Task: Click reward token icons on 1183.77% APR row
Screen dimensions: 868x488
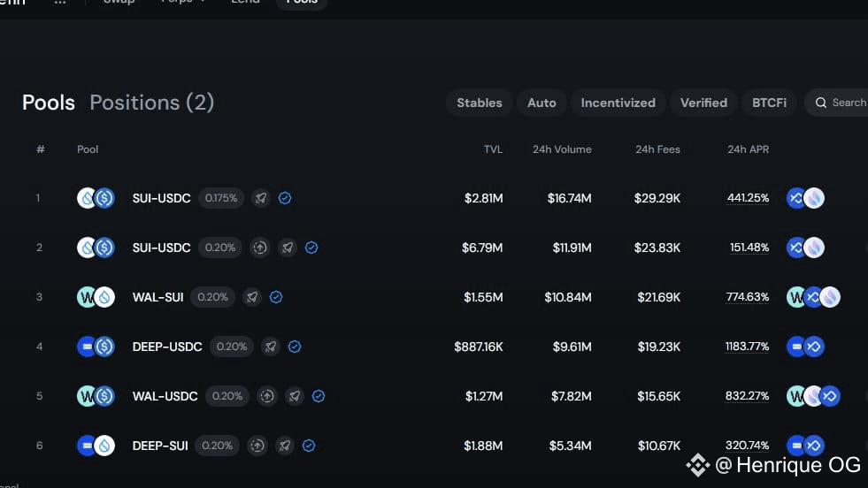Action: (805, 347)
